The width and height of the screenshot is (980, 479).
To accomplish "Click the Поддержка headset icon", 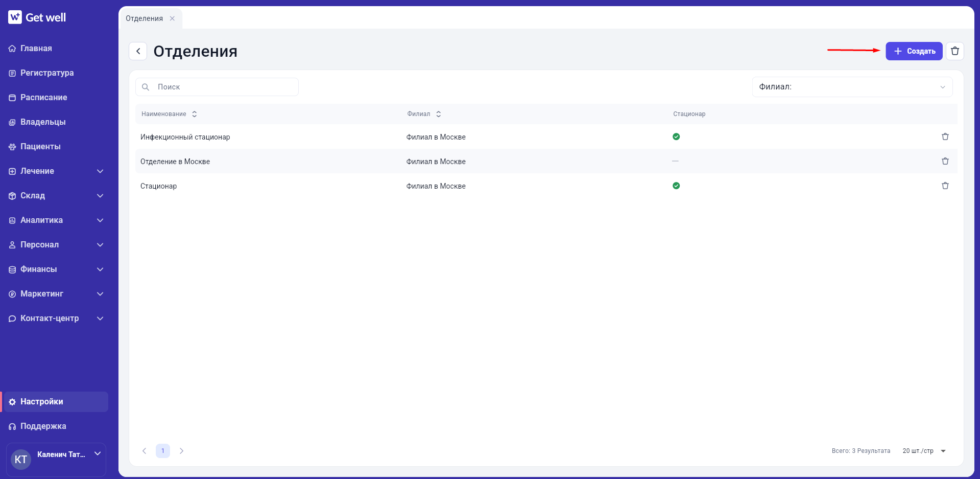I will [12, 426].
